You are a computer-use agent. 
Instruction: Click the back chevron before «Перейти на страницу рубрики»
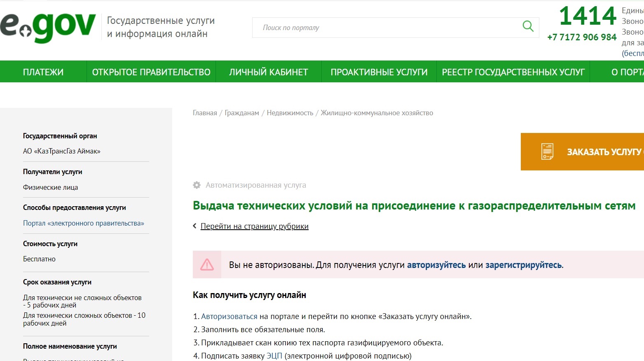[x=194, y=226]
